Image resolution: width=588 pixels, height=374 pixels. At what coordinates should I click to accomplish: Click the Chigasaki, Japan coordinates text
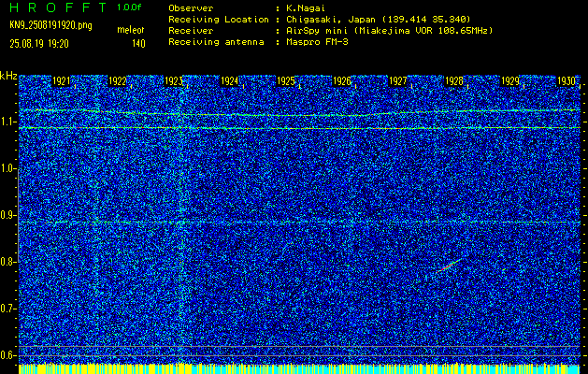coord(379,20)
